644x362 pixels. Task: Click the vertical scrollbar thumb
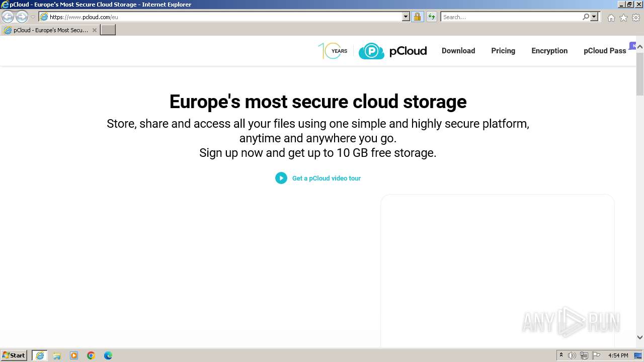tap(640, 73)
